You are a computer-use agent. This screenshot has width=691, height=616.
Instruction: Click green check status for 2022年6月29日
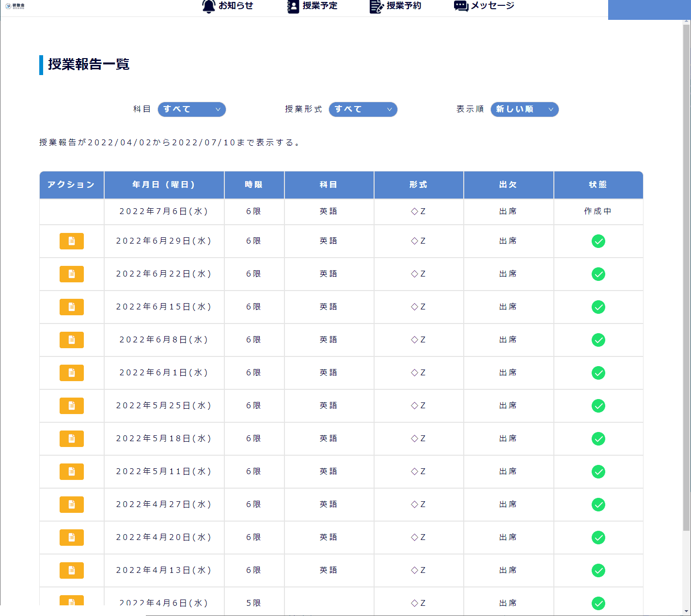pos(598,241)
